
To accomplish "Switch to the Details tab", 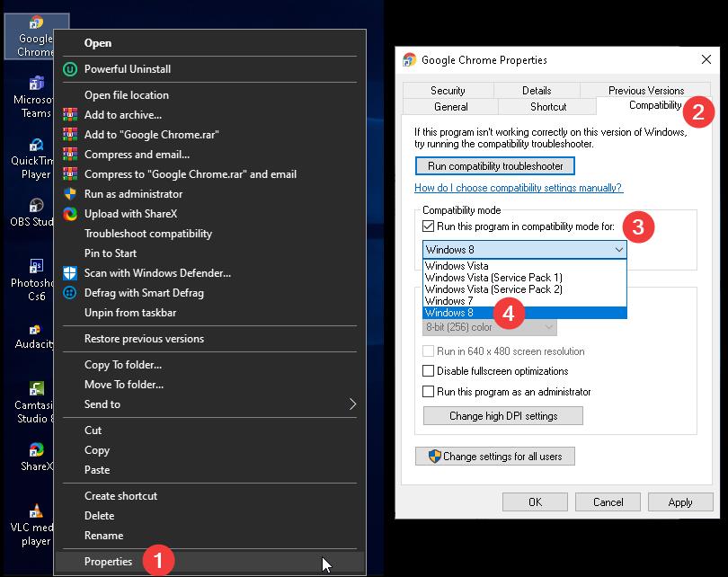I will 537,90.
